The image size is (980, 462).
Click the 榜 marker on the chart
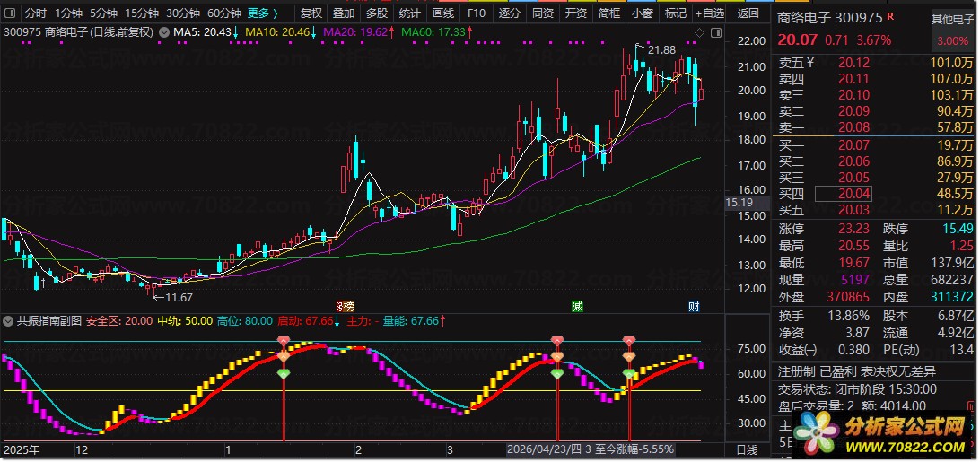click(x=346, y=306)
